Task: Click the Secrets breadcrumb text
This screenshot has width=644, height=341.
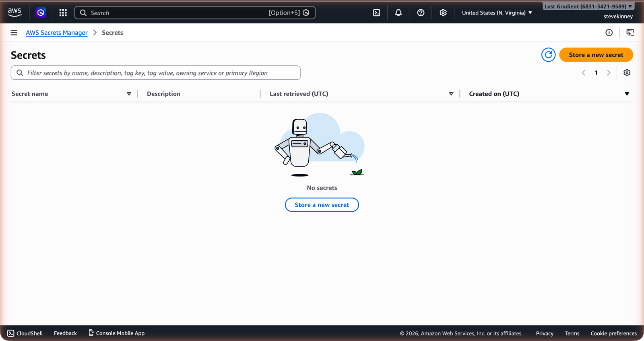Action: click(112, 33)
